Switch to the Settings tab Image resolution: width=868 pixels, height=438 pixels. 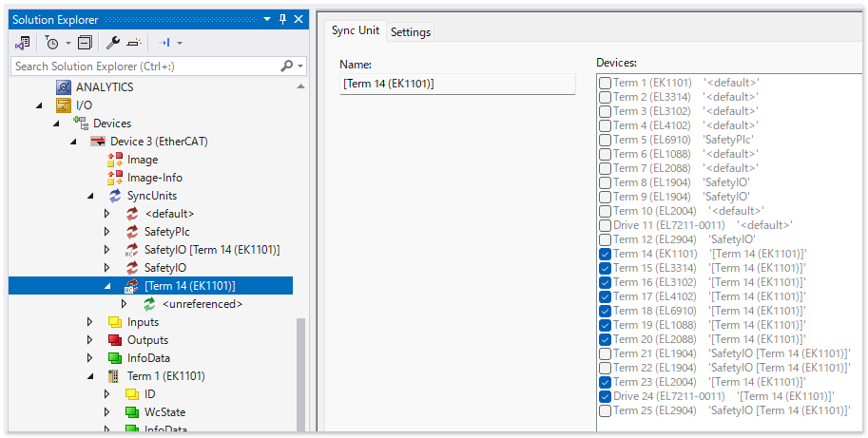pyautogui.click(x=411, y=32)
